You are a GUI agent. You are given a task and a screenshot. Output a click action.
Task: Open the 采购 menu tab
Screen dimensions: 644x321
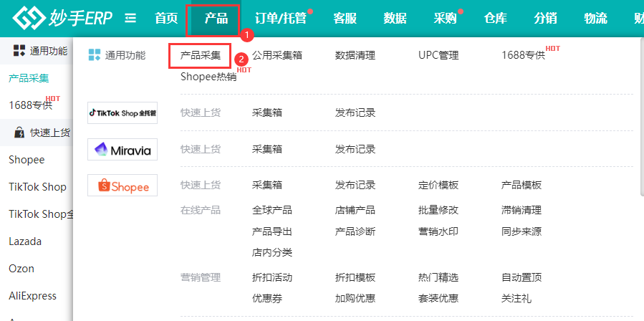click(445, 19)
